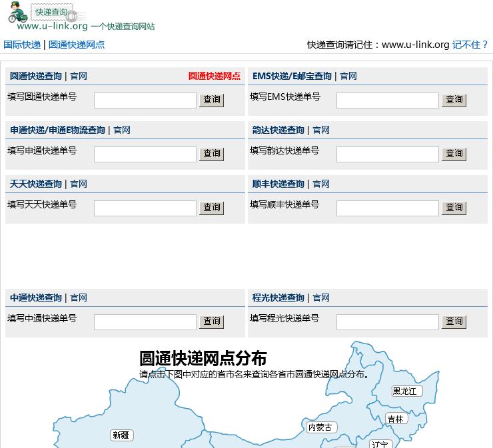This screenshot has height=448, width=493.
Task: Focus the 韵达快递单号 input field
Action: [x=387, y=154]
